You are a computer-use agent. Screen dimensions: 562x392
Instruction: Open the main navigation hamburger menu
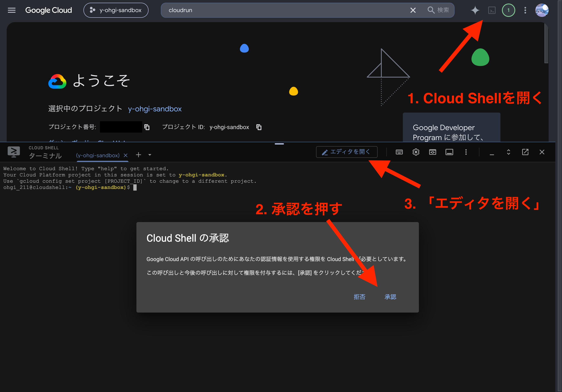click(11, 10)
